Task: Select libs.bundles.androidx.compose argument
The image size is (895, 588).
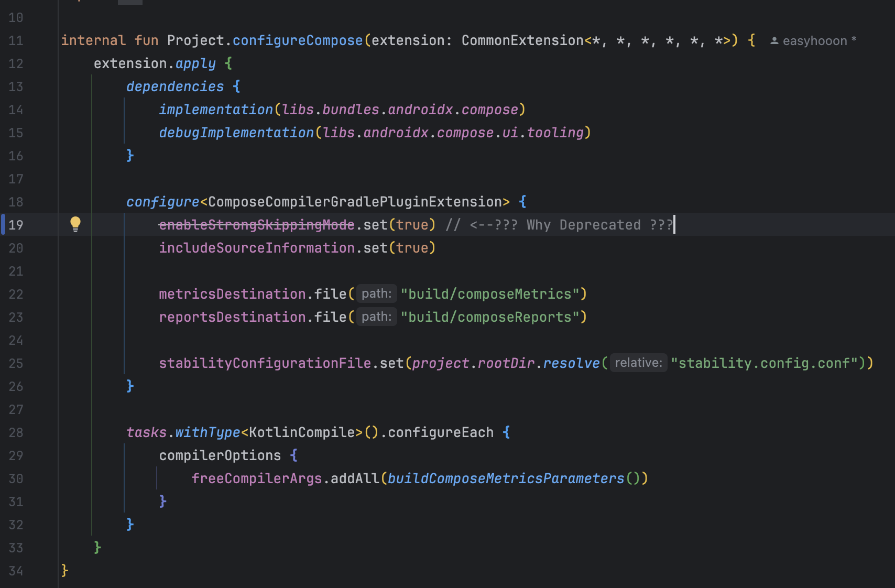Action: [x=400, y=110]
